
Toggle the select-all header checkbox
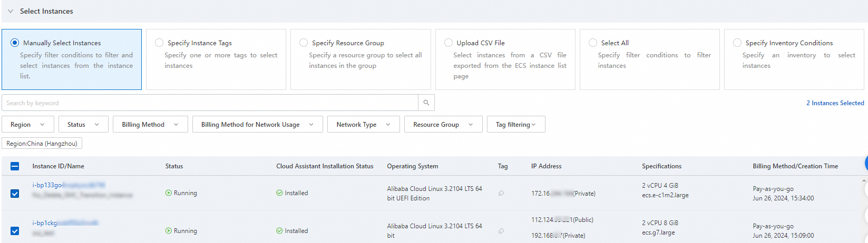(x=15, y=166)
